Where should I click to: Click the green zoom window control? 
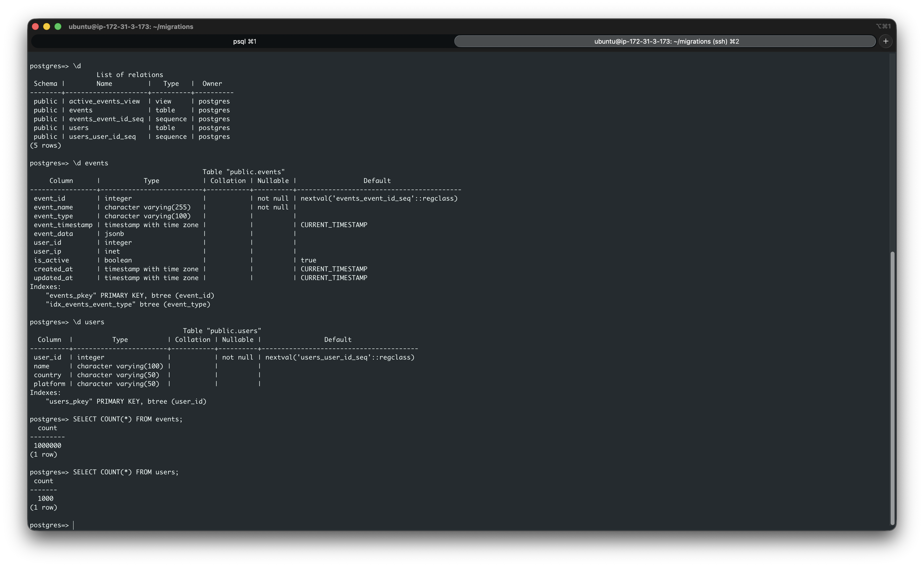(58, 26)
